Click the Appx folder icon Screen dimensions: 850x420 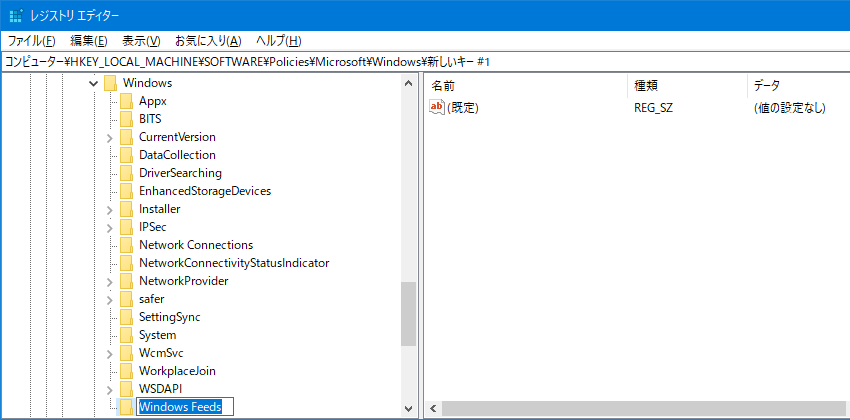[126, 101]
